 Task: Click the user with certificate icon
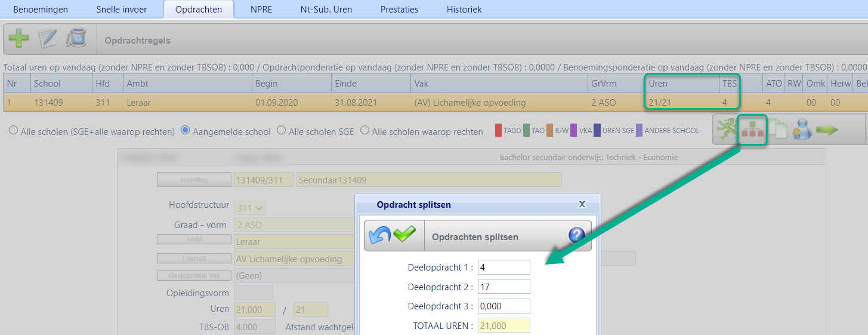point(802,131)
